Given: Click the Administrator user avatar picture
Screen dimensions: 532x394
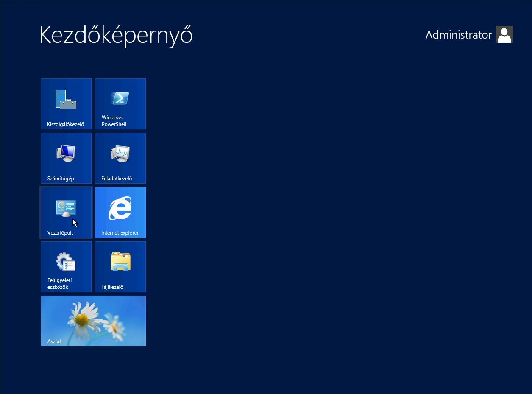Looking at the screenshot, I should coord(504,35).
